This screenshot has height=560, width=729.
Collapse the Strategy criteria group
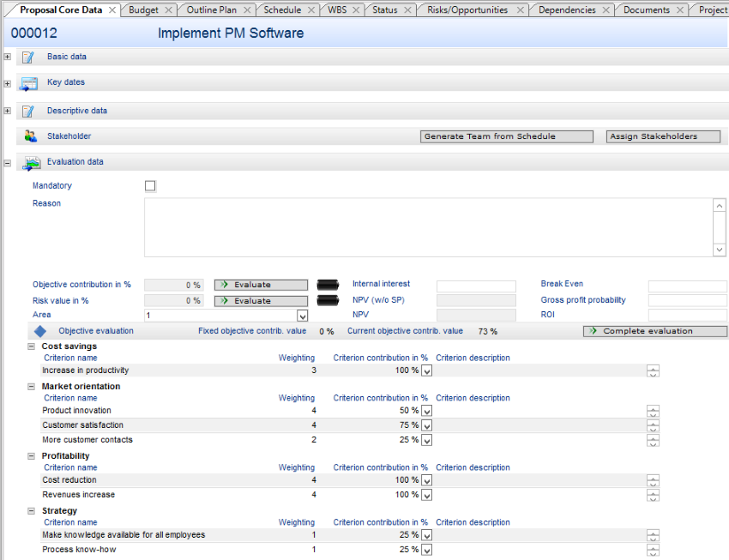tap(31, 511)
